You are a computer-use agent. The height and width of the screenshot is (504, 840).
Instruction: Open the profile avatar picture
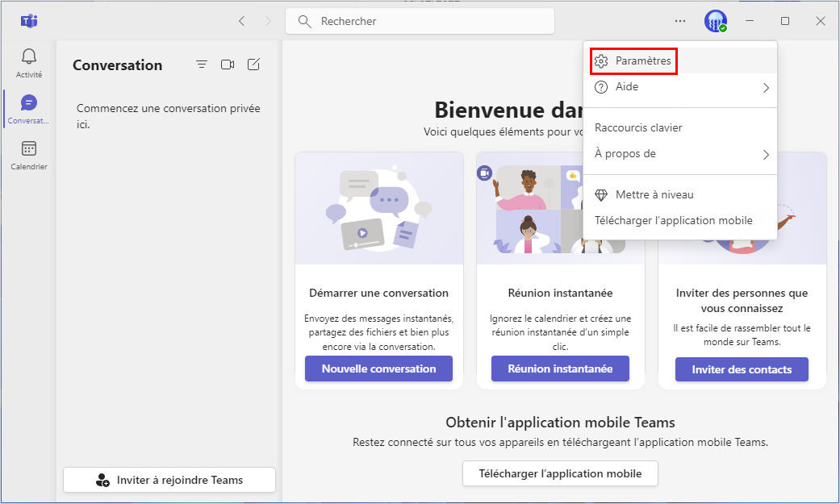716,21
